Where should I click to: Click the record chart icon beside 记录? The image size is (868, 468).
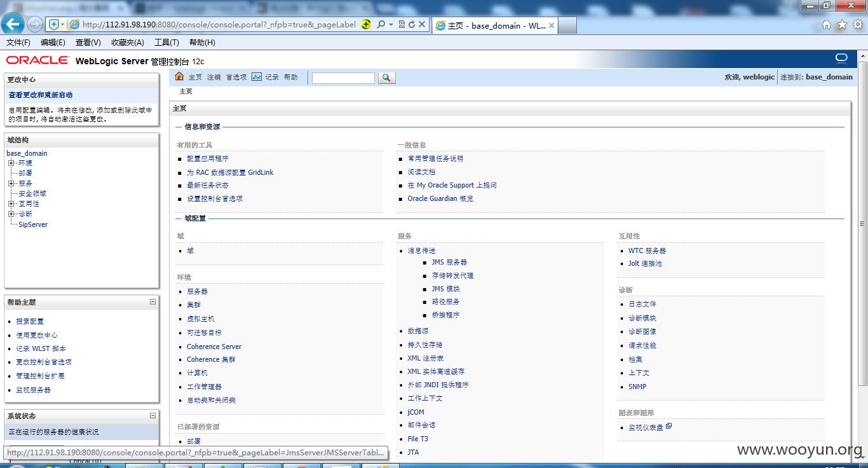(256, 76)
